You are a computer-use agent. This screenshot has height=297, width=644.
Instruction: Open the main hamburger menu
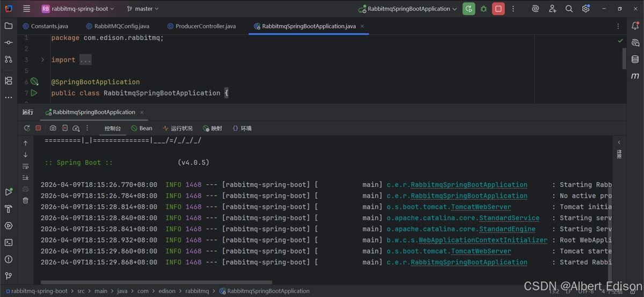26,9
